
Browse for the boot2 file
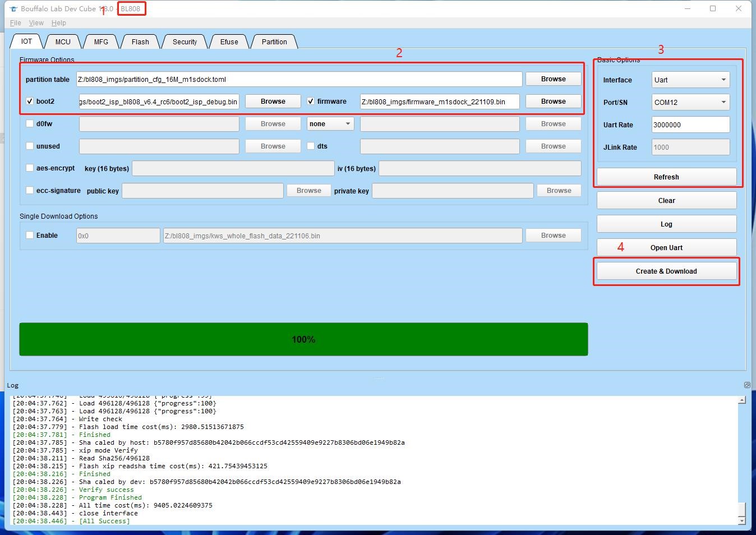[x=273, y=102]
